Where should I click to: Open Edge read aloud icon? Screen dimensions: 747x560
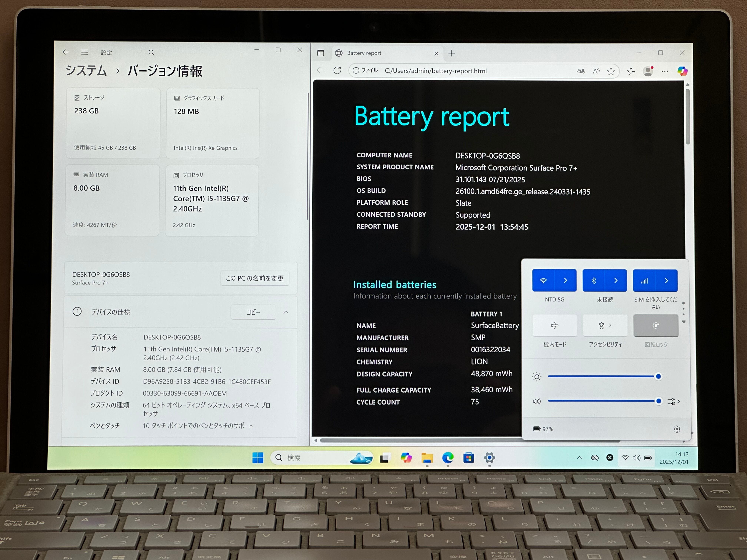click(x=596, y=71)
